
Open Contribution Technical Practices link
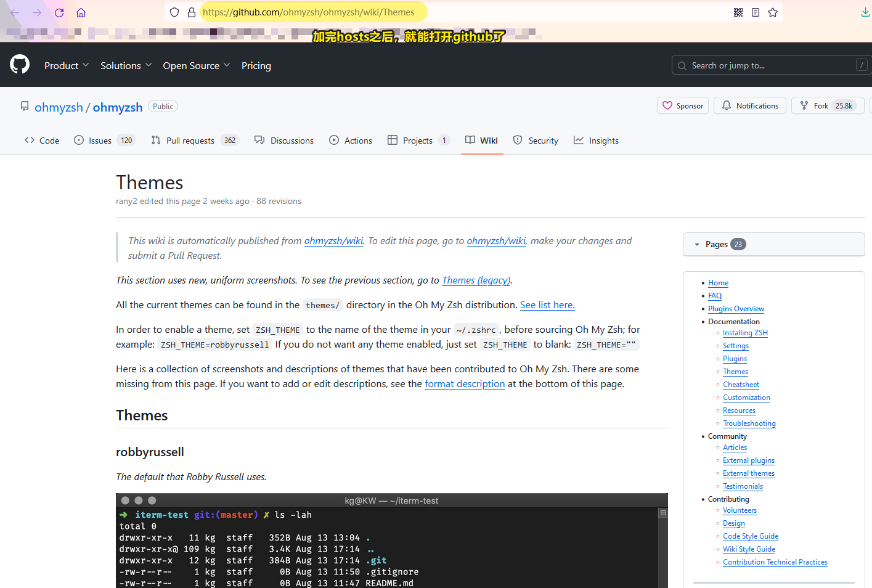click(775, 562)
